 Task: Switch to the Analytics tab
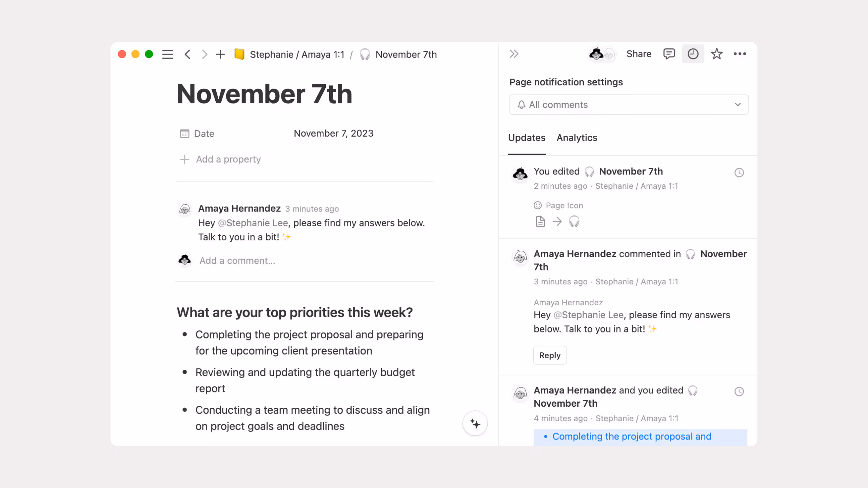point(576,138)
